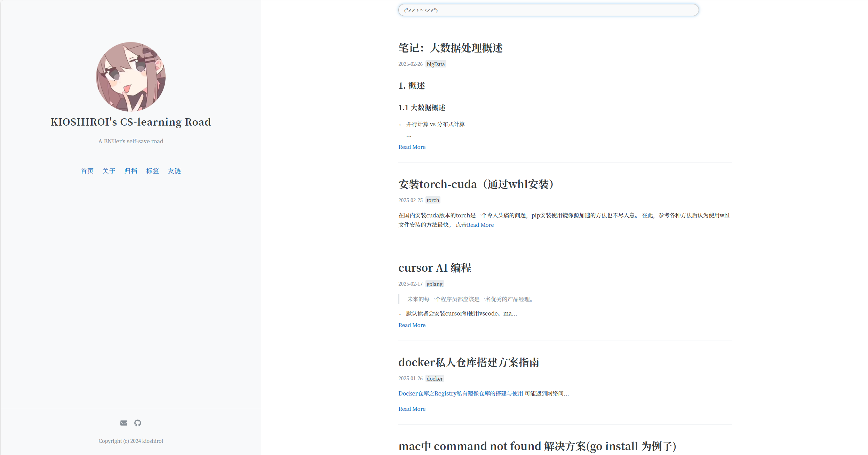Click the bigData tag
Screen dimensions: 868x455
(436, 64)
